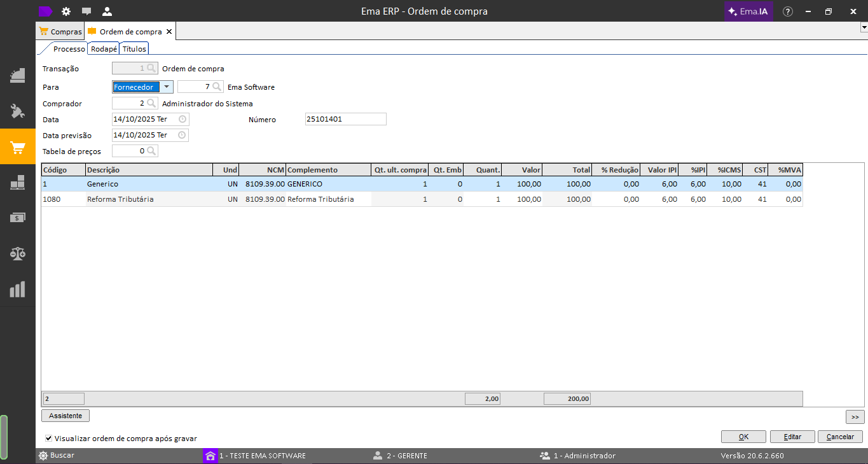Open the stock boxes module in sidebar
The height and width of the screenshot is (464, 868).
18,183
